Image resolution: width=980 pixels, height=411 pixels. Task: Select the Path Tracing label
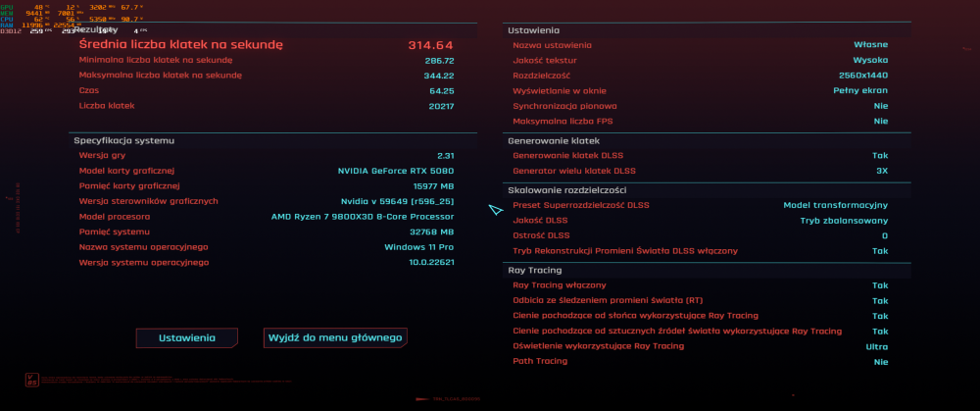(540, 361)
